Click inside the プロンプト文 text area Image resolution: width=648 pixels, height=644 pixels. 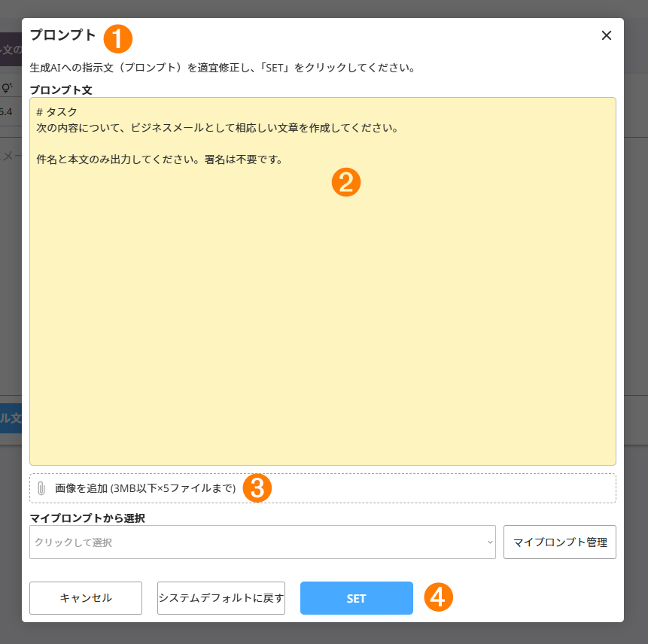click(x=323, y=281)
